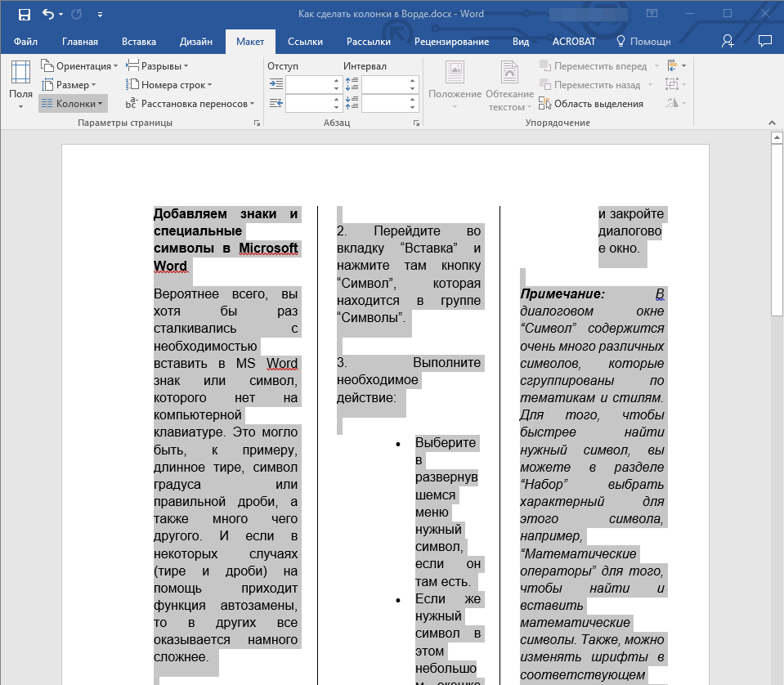Switch to the Главная tab
The image size is (784, 685).
click(80, 42)
